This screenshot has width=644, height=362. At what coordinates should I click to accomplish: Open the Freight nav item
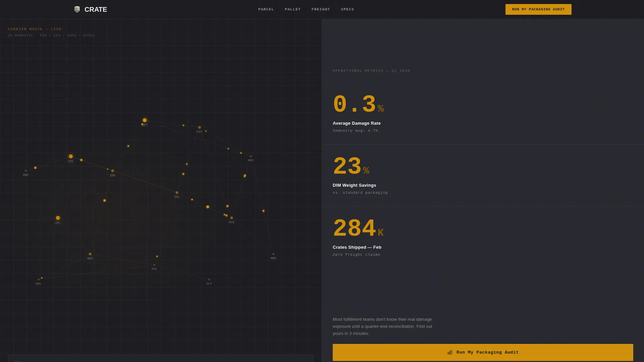[x=321, y=9]
